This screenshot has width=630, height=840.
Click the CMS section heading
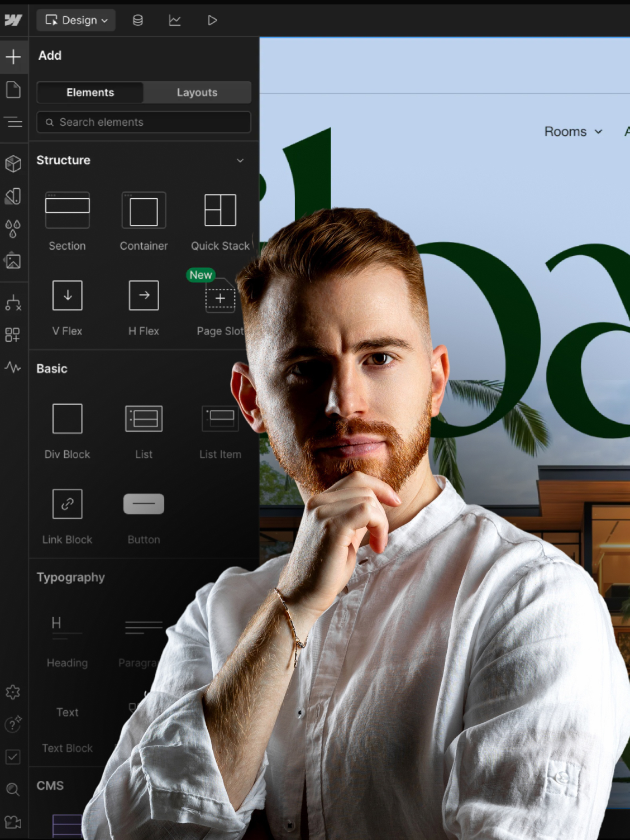pos(50,786)
